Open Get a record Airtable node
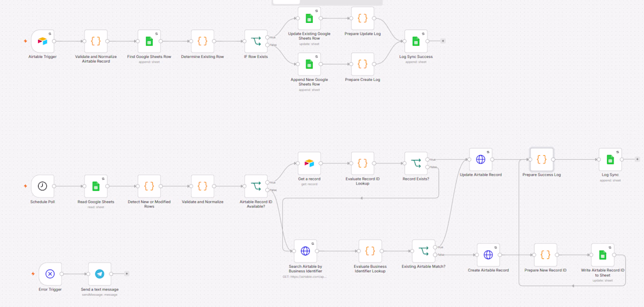Image resolution: width=644 pixels, height=307 pixels. tap(309, 163)
